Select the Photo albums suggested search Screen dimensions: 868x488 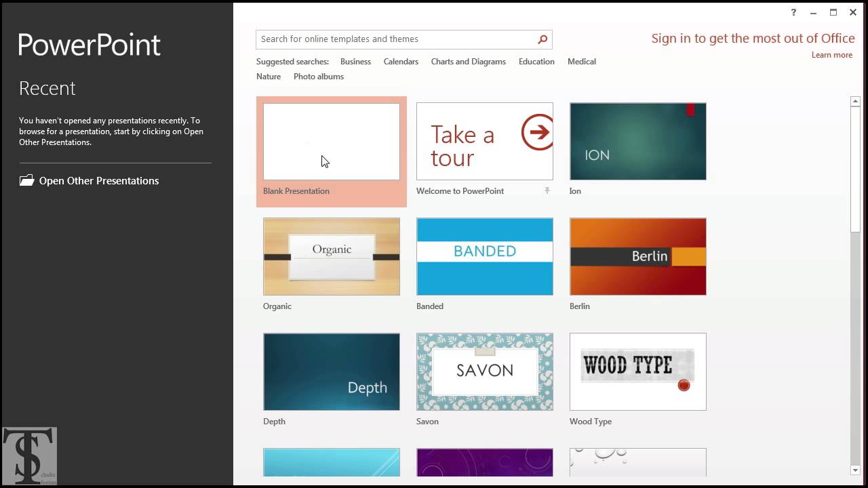coord(319,77)
